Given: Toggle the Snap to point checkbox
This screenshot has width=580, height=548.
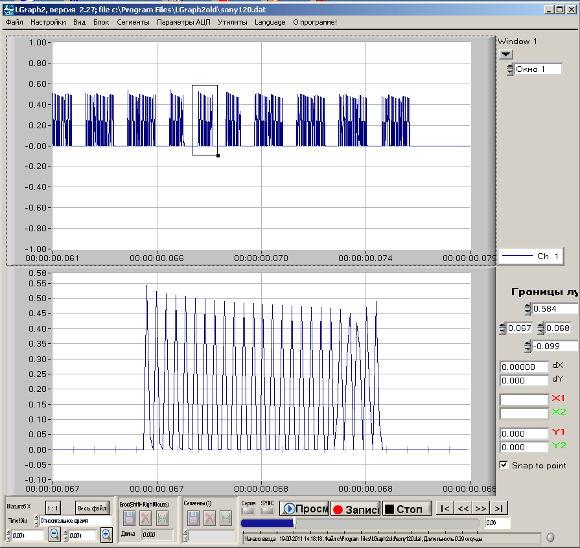Looking at the screenshot, I should [x=503, y=465].
